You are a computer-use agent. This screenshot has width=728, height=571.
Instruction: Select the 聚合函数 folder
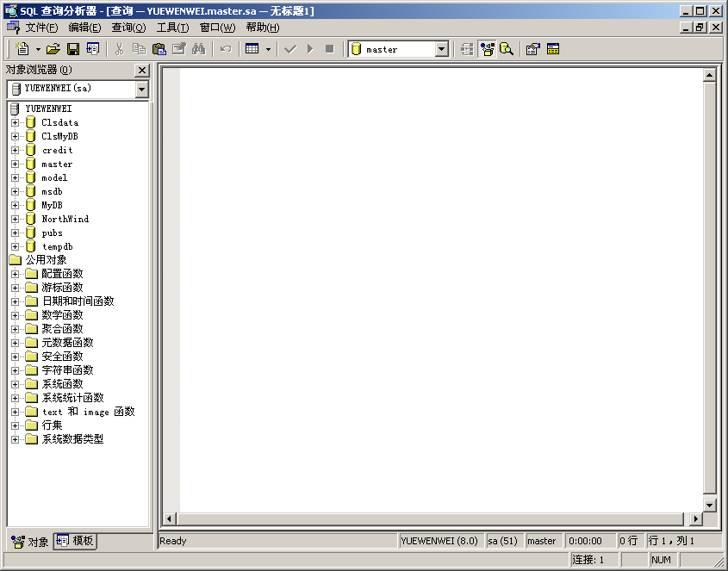point(62,329)
